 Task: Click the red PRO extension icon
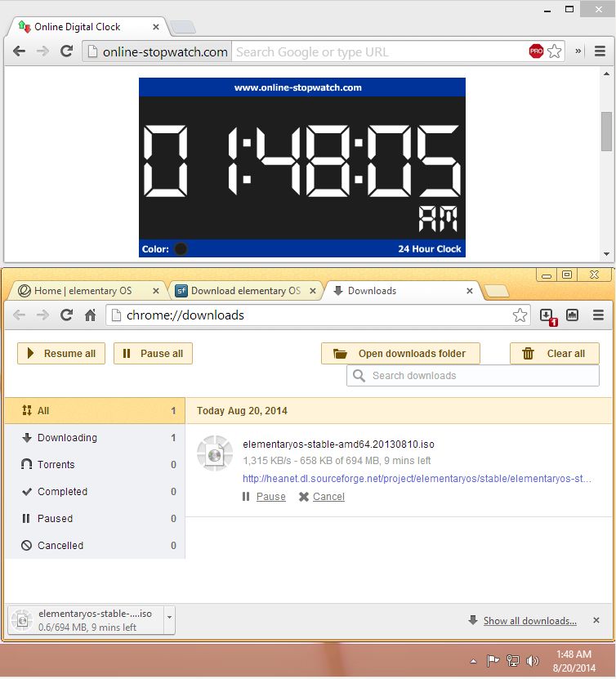point(536,51)
